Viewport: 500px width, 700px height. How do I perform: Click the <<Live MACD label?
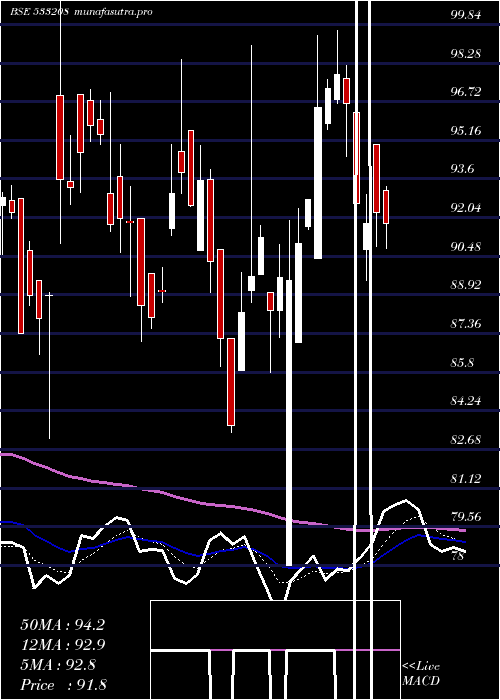point(421,673)
